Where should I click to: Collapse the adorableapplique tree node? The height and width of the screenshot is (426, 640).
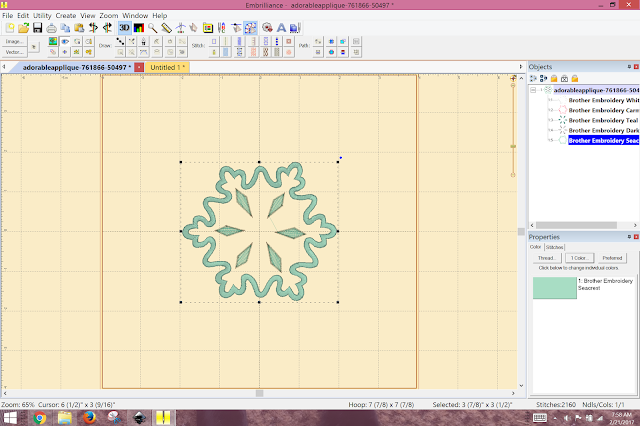533,90
